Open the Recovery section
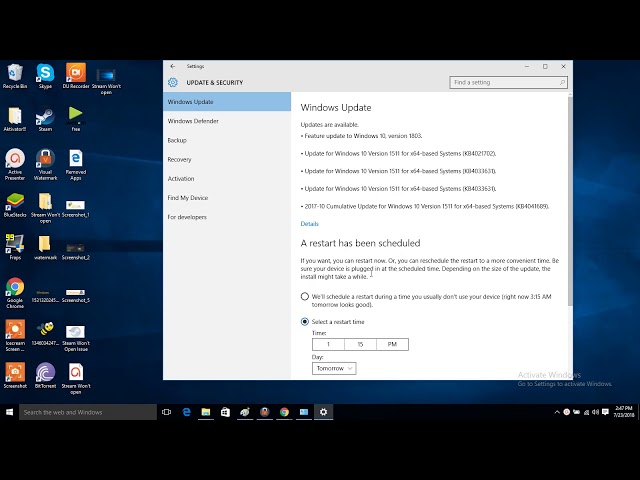This screenshot has width=640, height=480. click(x=227, y=159)
